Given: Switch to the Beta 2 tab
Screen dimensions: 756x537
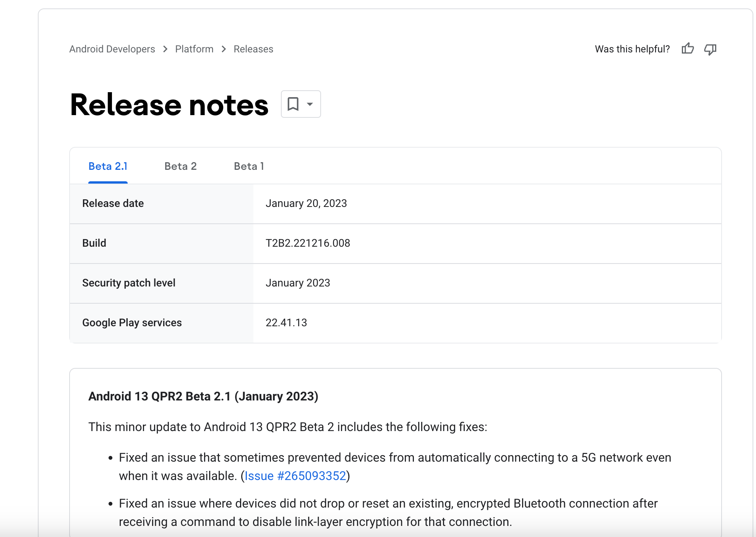Looking at the screenshot, I should pos(180,166).
